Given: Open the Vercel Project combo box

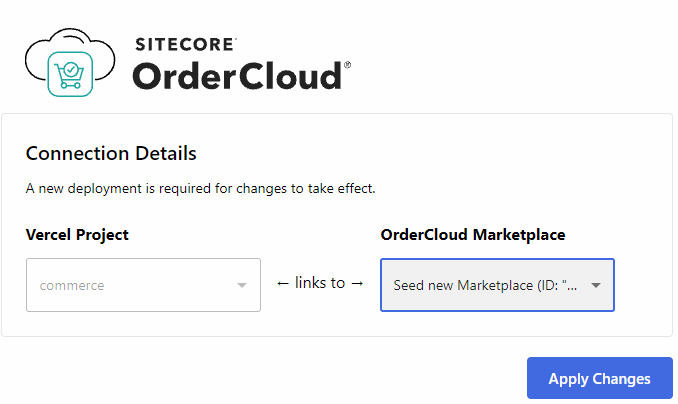Looking at the screenshot, I should [143, 285].
